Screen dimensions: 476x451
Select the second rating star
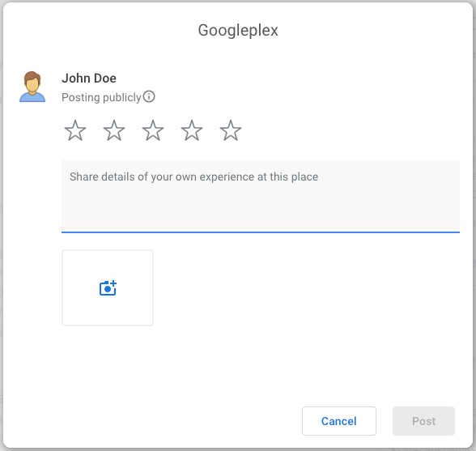point(114,130)
